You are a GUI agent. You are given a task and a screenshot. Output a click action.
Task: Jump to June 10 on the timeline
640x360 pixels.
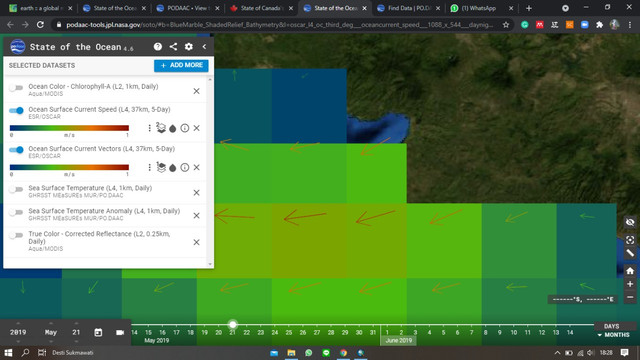pyautogui.click(x=513, y=333)
